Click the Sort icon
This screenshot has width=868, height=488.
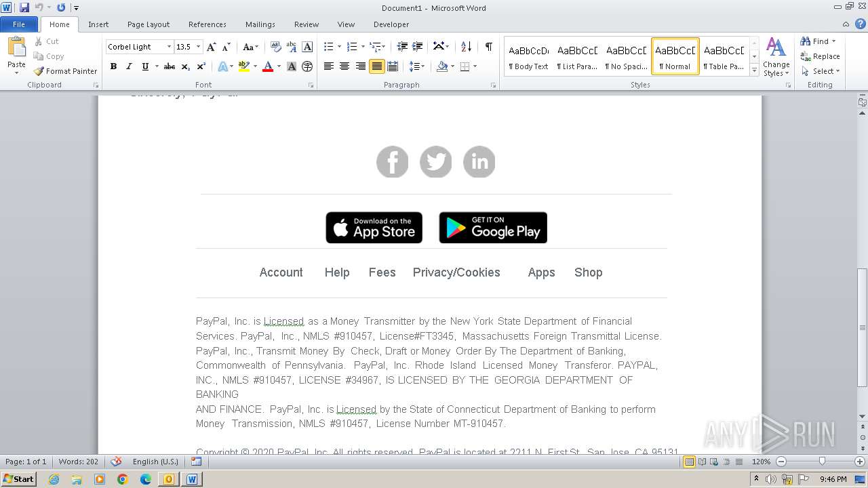(466, 47)
